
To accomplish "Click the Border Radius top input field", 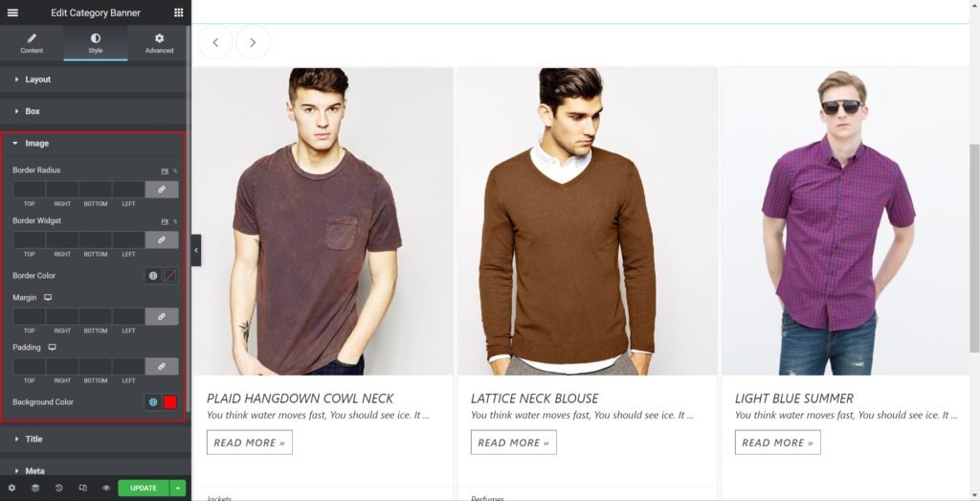I will pyautogui.click(x=30, y=190).
